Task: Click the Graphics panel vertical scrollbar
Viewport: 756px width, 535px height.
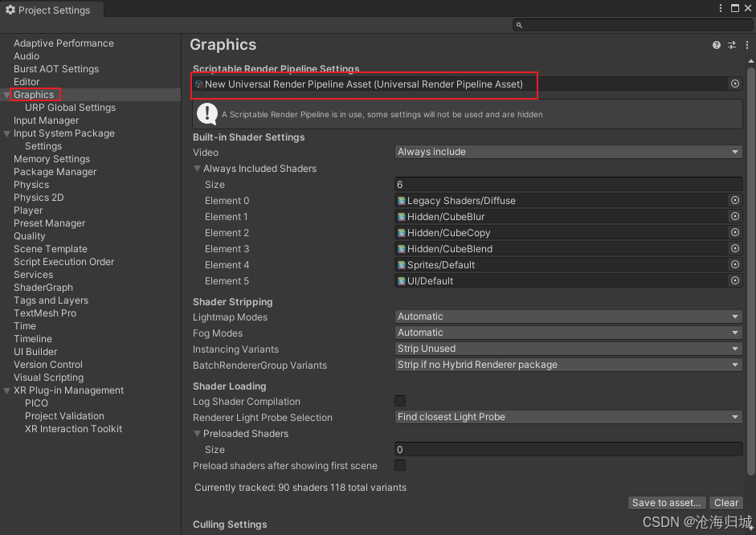Action: [750, 270]
